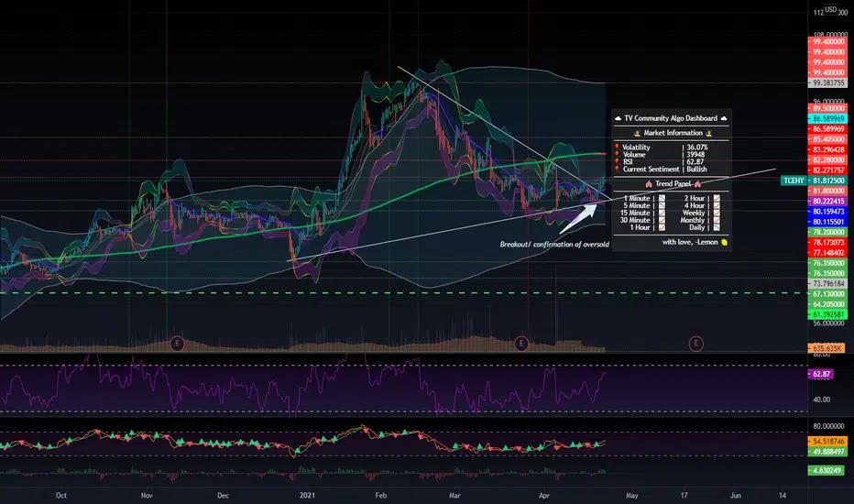This screenshot has width=854, height=504.
Task: Click the 99.383755 gray price label
Action: pyautogui.click(x=827, y=83)
